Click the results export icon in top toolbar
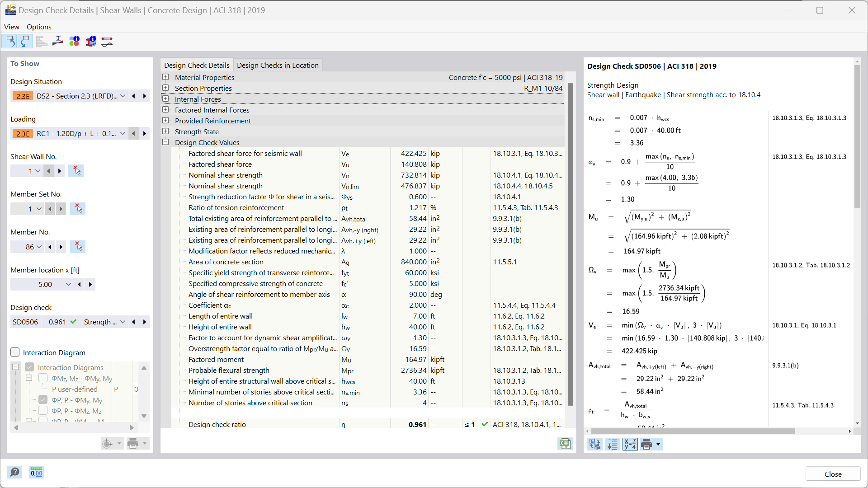 [42, 41]
